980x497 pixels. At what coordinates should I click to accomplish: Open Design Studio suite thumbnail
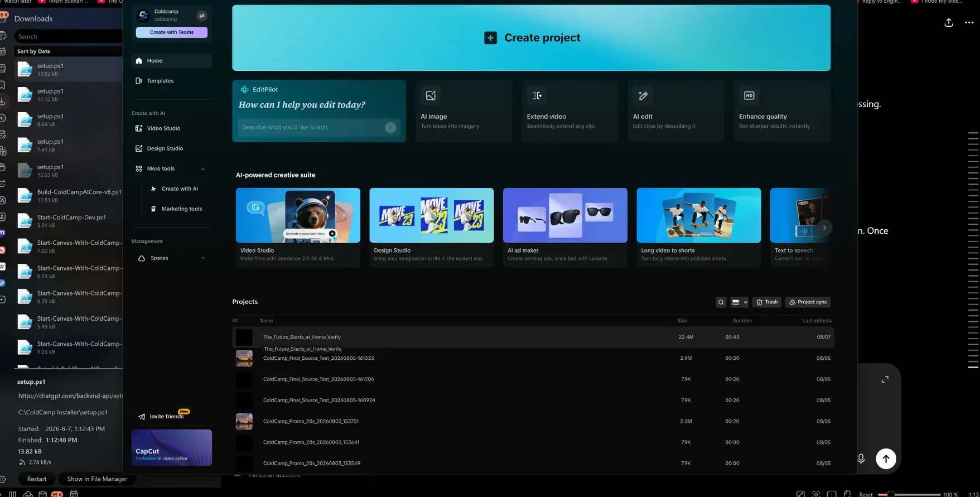pyautogui.click(x=431, y=215)
